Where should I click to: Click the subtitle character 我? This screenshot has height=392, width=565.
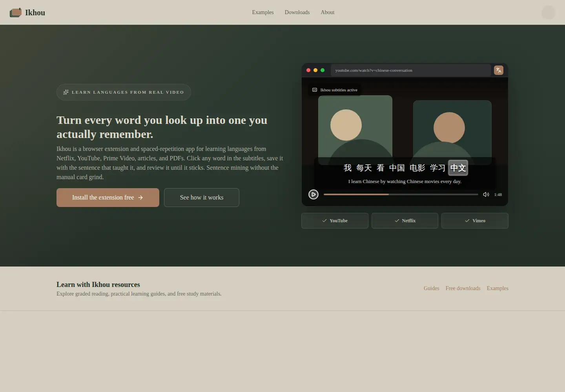348,168
